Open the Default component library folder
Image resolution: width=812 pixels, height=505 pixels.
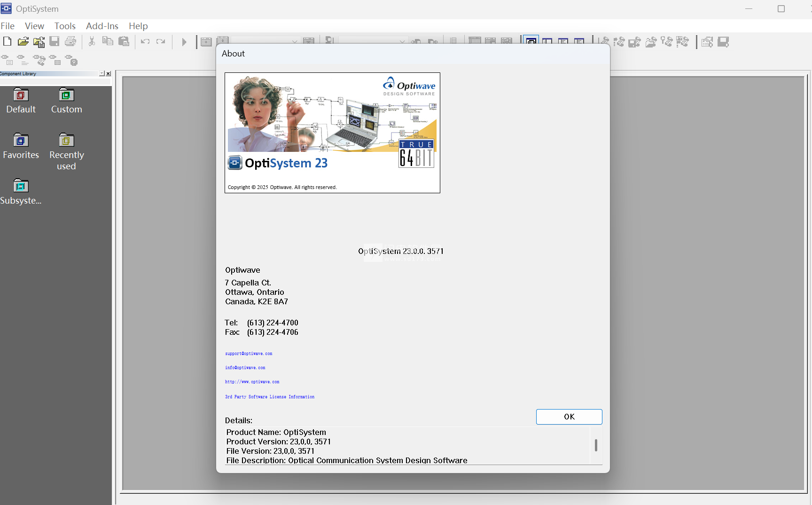21,101
